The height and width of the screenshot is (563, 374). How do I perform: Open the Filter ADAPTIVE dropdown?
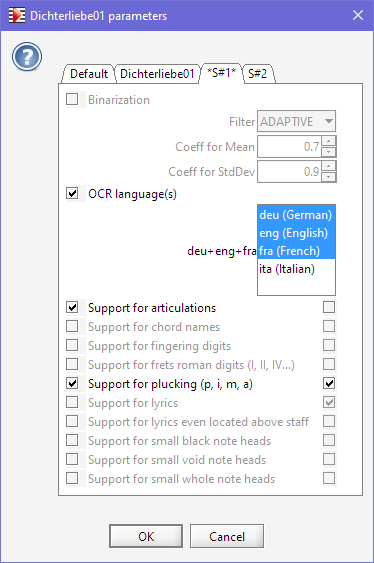(x=296, y=121)
